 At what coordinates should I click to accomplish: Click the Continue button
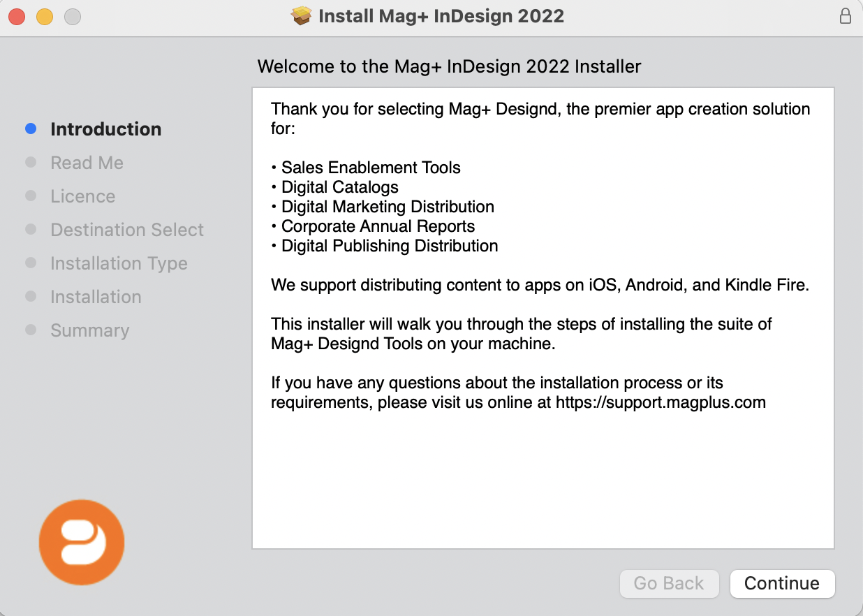(x=782, y=584)
